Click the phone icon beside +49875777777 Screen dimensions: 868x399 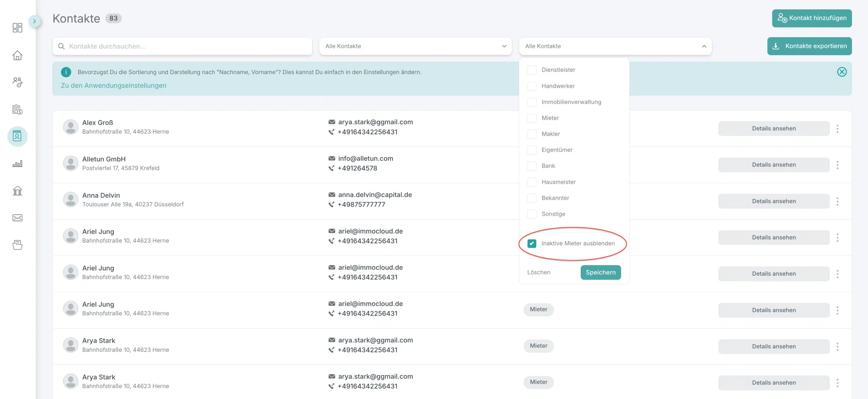pos(331,205)
